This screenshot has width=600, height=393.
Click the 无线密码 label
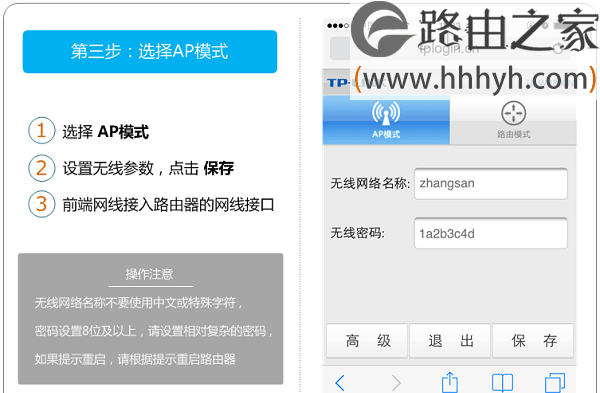click(x=357, y=233)
